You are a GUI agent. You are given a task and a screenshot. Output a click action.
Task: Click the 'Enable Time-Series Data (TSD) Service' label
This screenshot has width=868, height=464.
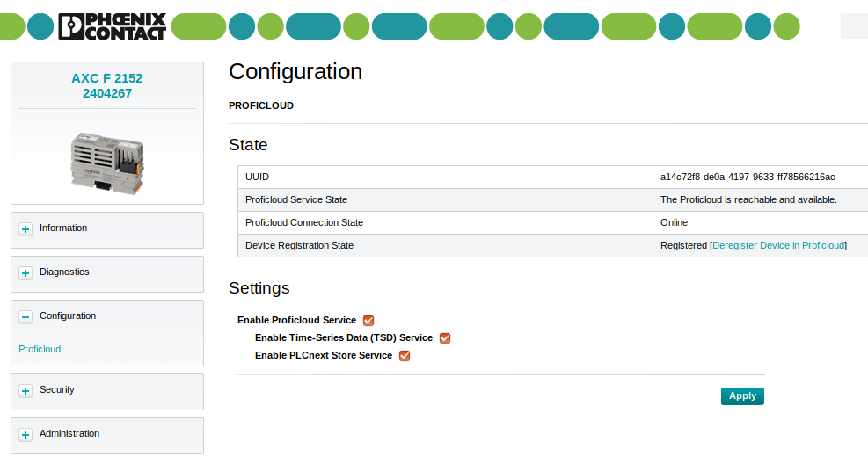pos(344,337)
